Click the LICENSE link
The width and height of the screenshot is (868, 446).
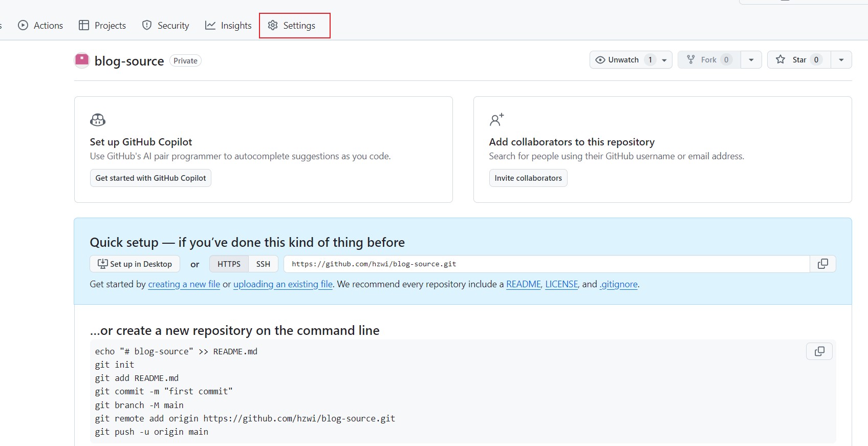[561, 284]
